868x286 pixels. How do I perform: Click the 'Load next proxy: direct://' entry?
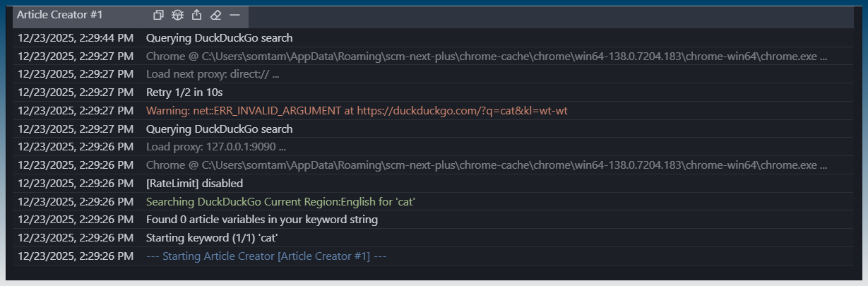pyautogui.click(x=213, y=74)
